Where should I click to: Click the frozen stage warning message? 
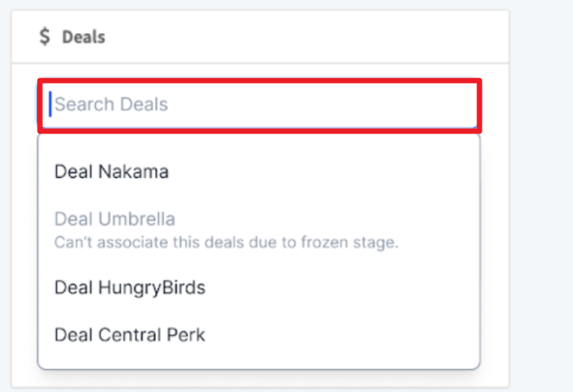pos(226,242)
